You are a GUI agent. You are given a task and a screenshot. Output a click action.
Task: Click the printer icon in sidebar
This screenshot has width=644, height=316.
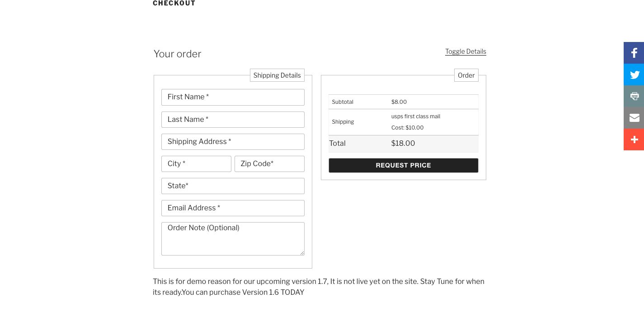coord(634,96)
